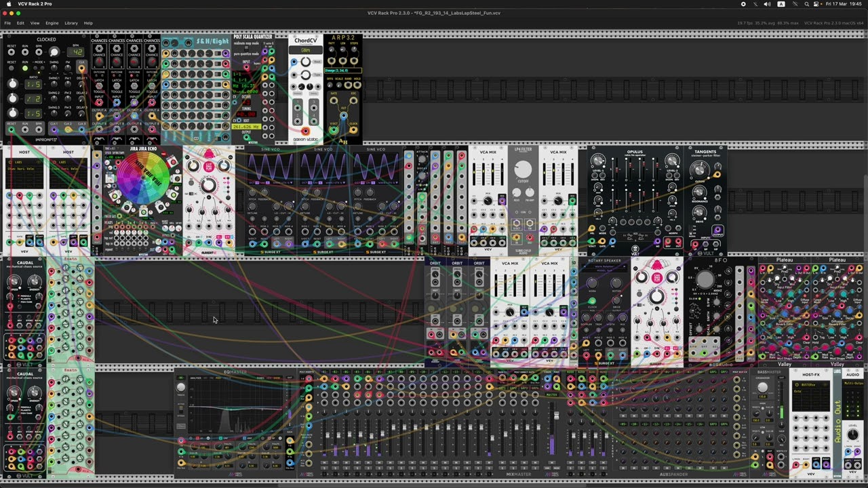Click the Tangents HP input jack
The image size is (868, 488).
click(715, 244)
